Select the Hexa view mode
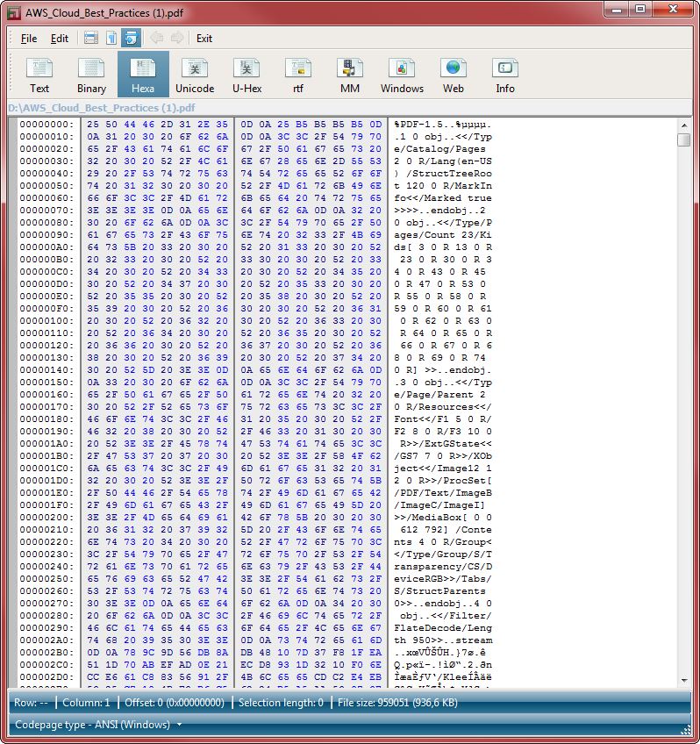 click(143, 75)
